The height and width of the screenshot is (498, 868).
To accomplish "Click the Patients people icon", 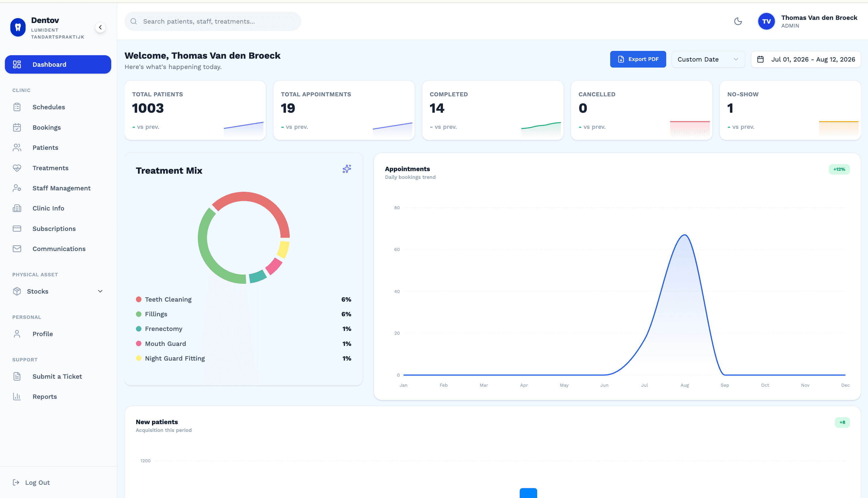I will click(17, 148).
